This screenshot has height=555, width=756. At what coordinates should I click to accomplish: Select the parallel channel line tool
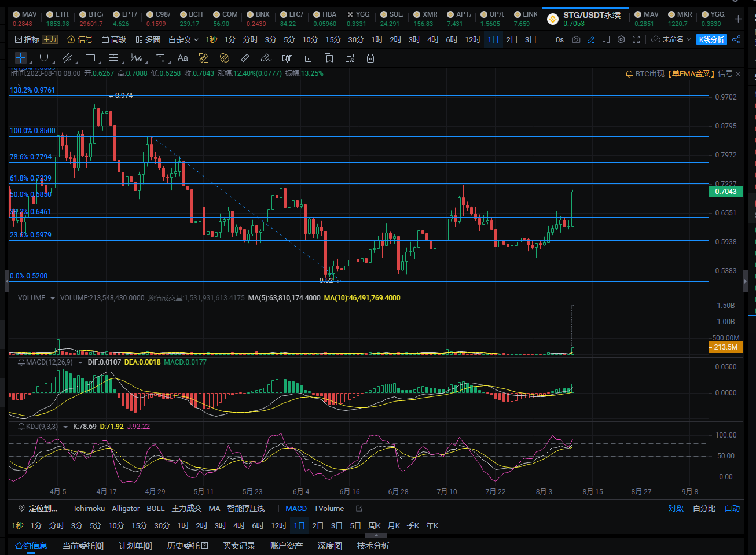[x=67, y=58]
